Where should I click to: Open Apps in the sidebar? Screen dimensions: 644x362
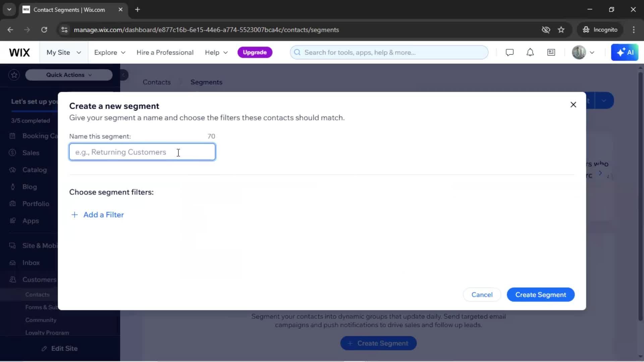point(31,221)
